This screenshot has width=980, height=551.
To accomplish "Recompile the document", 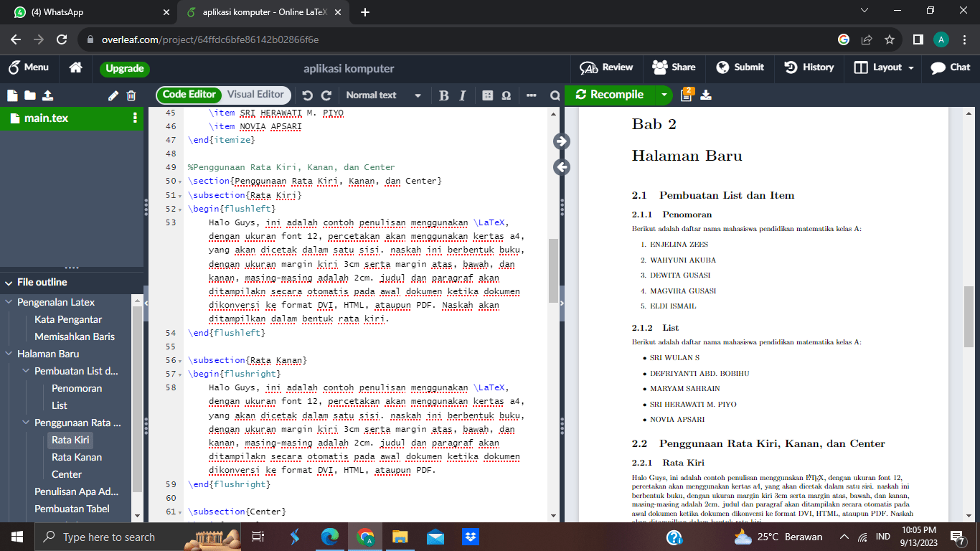I will (x=610, y=95).
